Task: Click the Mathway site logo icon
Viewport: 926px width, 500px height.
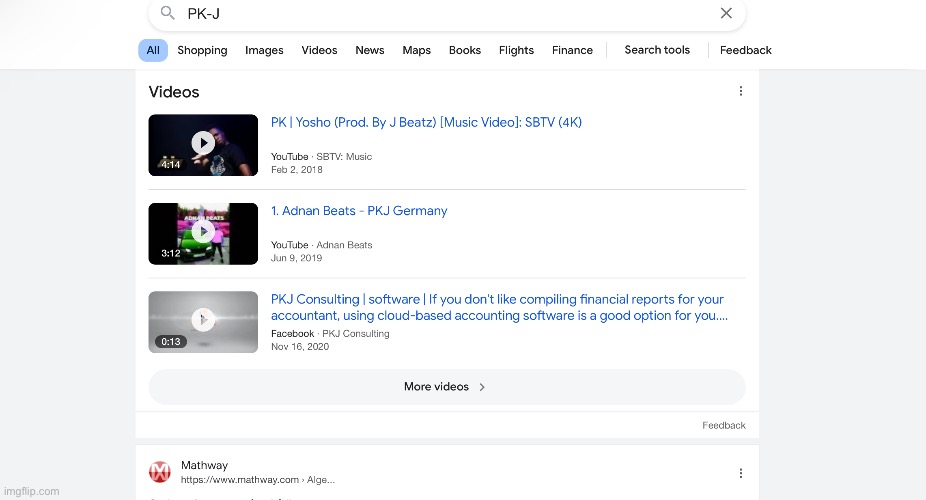Action: 160,472
